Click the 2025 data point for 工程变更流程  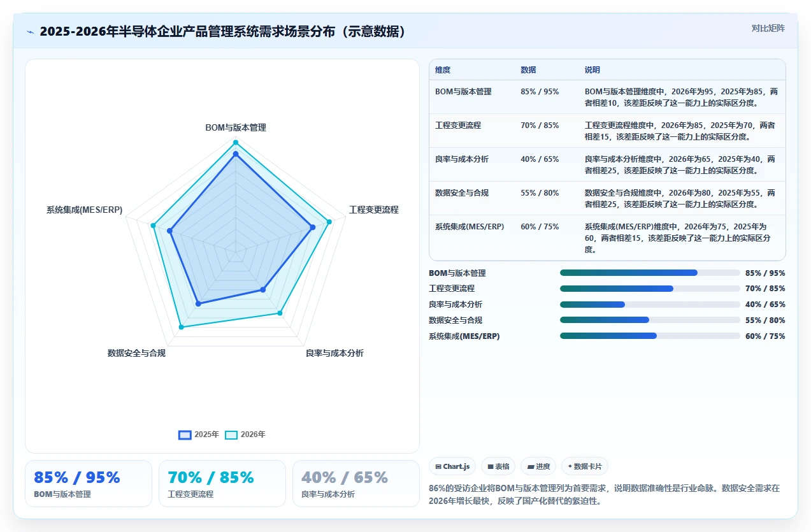312,227
